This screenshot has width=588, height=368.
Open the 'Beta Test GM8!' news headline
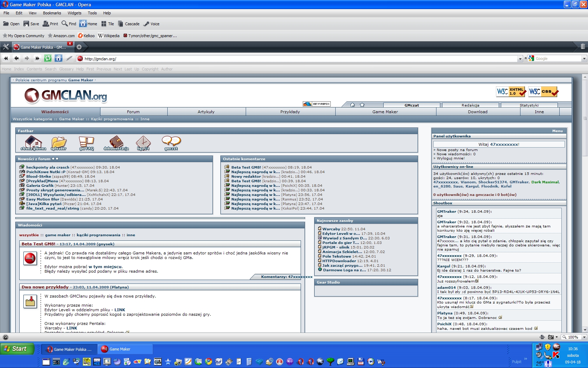38,244
